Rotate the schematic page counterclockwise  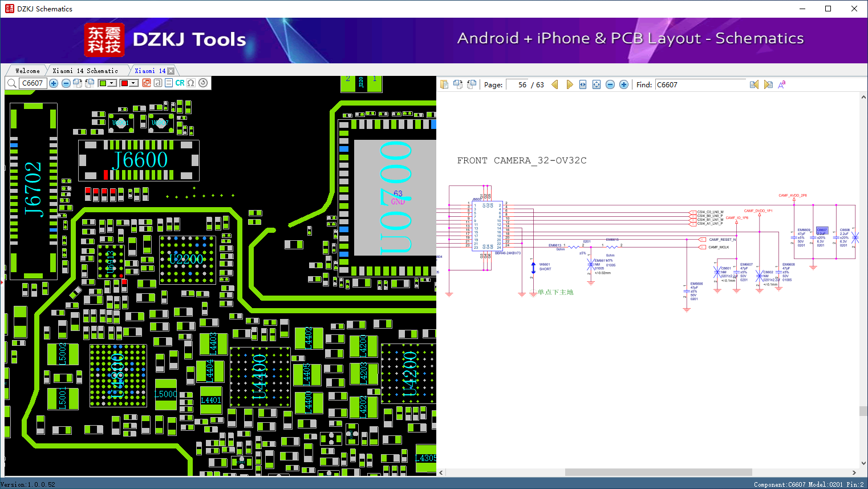click(472, 84)
